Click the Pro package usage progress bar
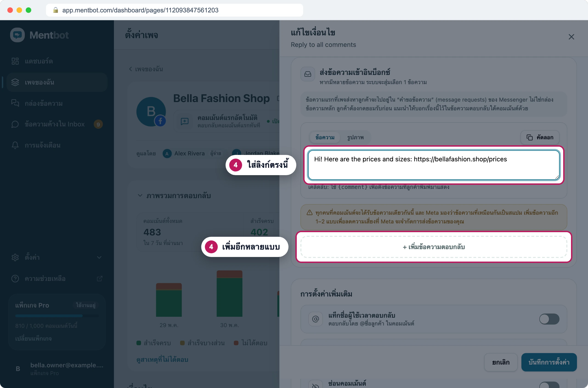Image resolution: width=588 pixels, height=388 pixels. pos(57,316)
